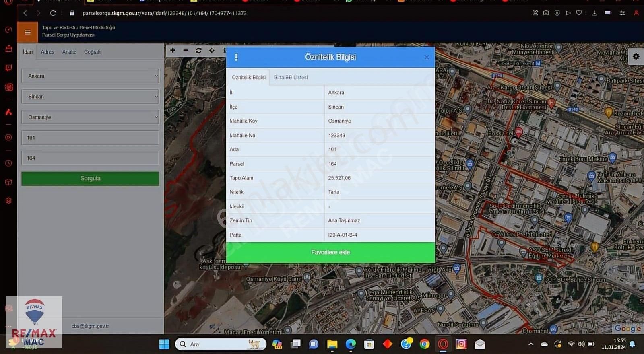This screenshot has height=354, width=644.
Task: Open the Opera sidebar settings gear icon
Action: pyautogui.click(x=8, y=200)
